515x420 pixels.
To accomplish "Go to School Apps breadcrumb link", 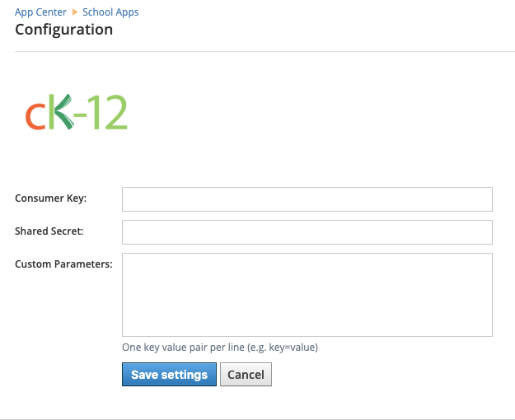I will click(x=110, y=12).
